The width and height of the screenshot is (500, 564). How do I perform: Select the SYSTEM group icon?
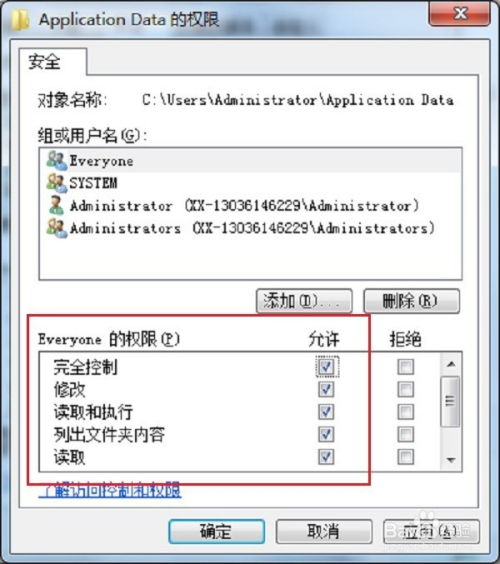57,183
